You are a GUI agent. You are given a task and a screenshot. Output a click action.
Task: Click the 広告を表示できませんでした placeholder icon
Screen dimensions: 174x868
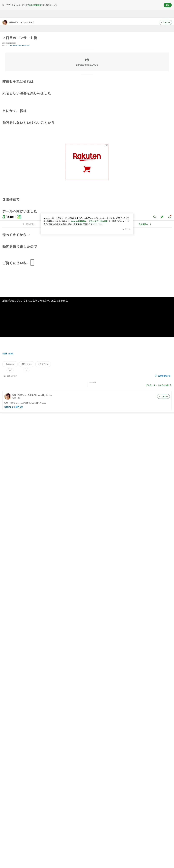(x=87, y=60)
